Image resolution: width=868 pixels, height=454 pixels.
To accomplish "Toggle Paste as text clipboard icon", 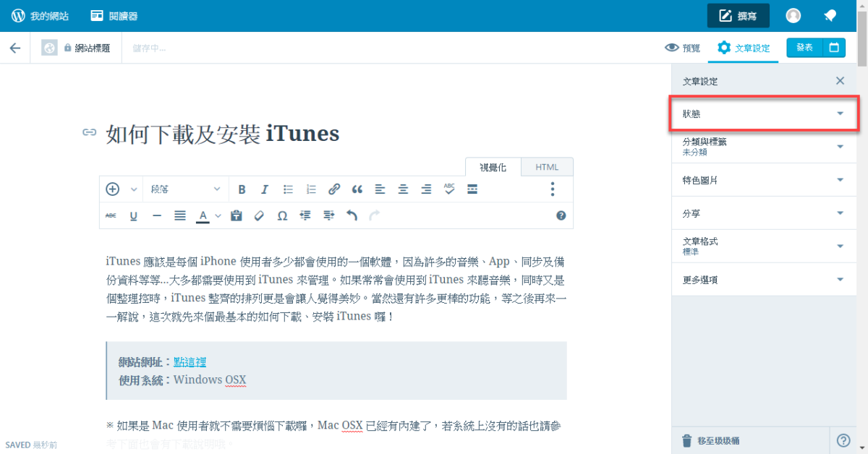I will tap(236, 215).
